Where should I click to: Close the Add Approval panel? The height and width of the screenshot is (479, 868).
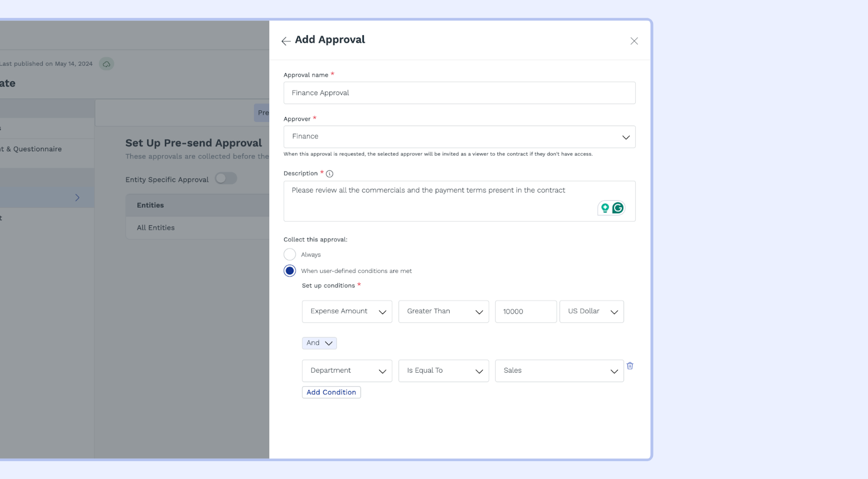(634, 41)
